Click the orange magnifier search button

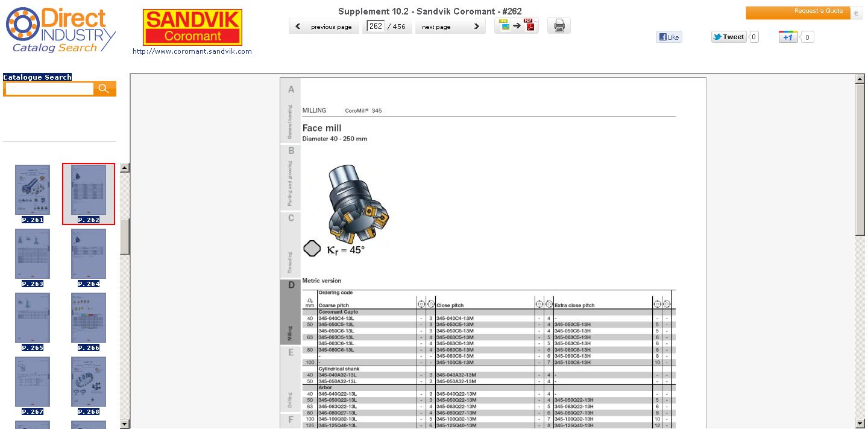click(x=105, y=89)
